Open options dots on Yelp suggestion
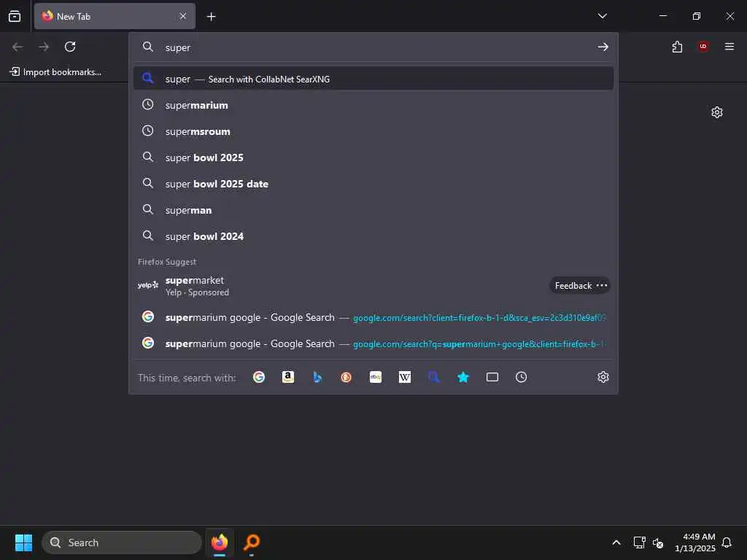The width and height of the screenshot is (747, 560). 602,285
